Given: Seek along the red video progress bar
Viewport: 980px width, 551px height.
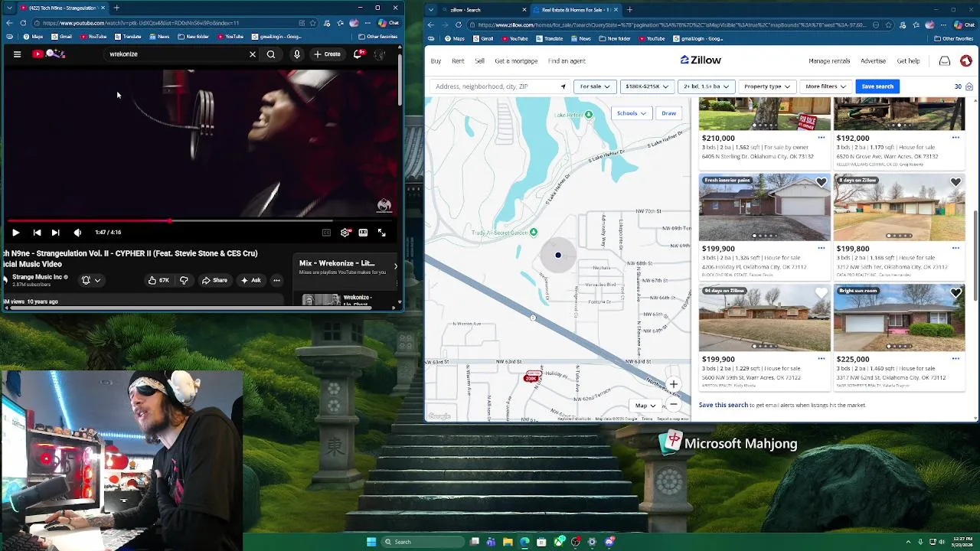Looking at the screenshot, I should coord(200,221).
